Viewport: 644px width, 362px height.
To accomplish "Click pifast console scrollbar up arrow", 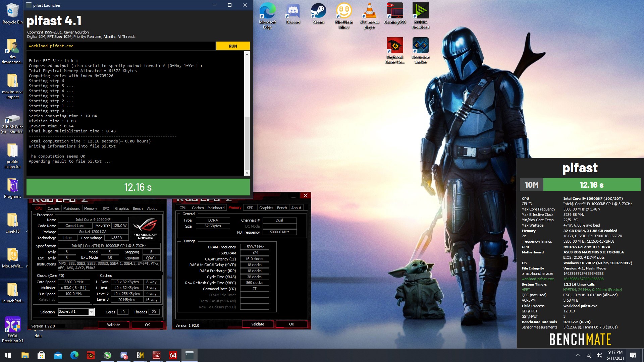I will pyautogui.click(x=247, y=54).
